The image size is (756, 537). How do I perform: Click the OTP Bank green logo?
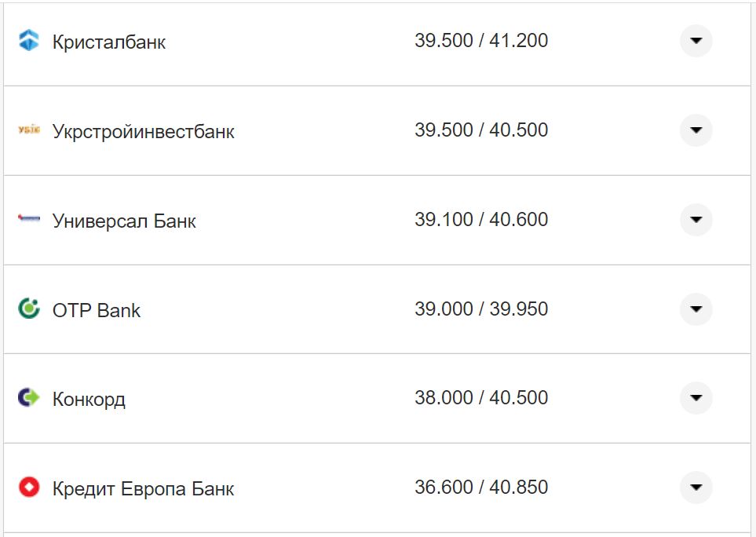coord(28,309)
